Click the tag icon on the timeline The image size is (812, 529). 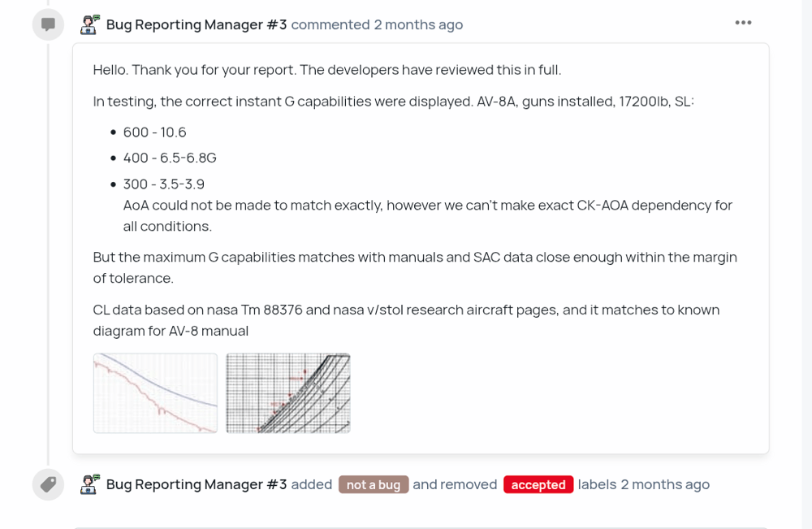point(48,484)
